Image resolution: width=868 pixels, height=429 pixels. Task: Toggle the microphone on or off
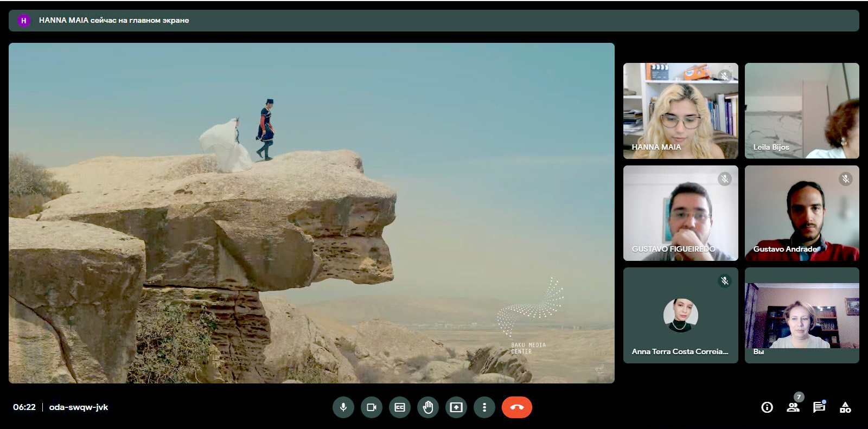point(343,407)
